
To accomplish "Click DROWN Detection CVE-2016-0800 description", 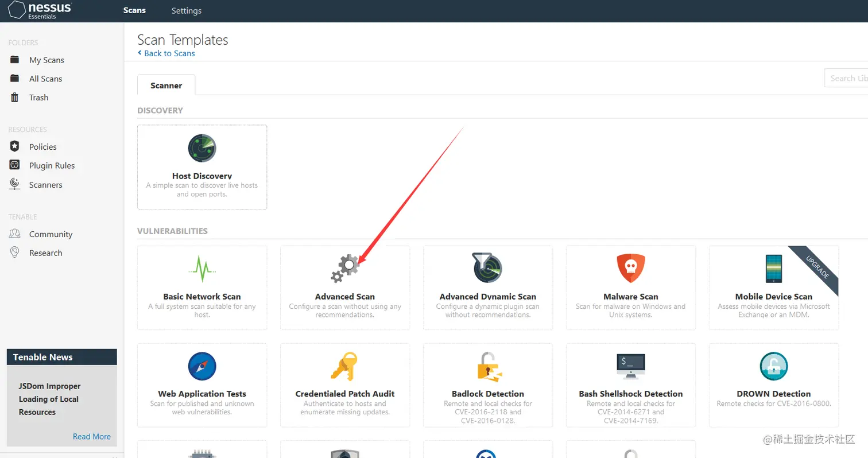I will pyautogui.click(x=774, y=403).
